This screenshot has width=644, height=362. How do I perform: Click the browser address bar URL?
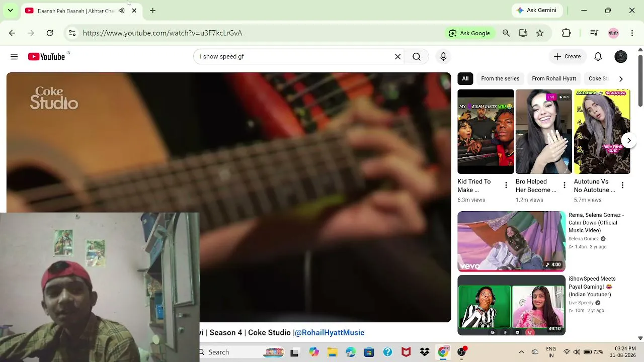[x=163, y=33]
